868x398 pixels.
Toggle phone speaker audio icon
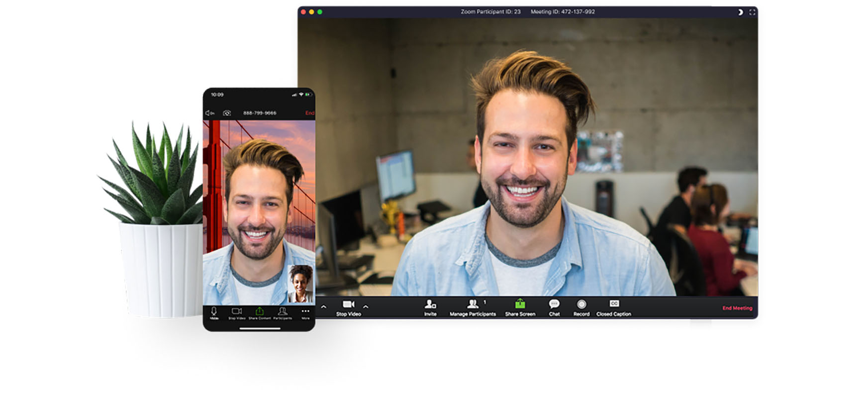[x=210, y=113]
